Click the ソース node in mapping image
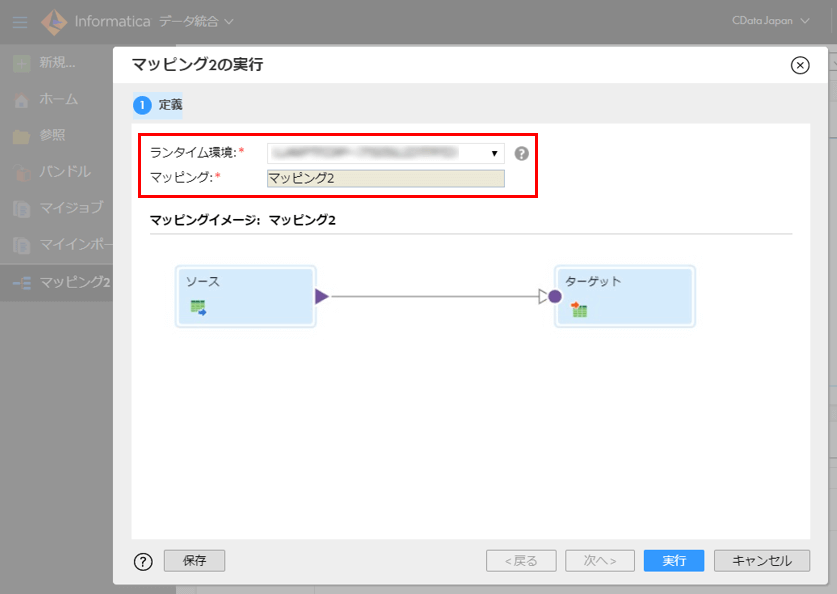Viewport: 837px width, 594px height. [246, 296]
